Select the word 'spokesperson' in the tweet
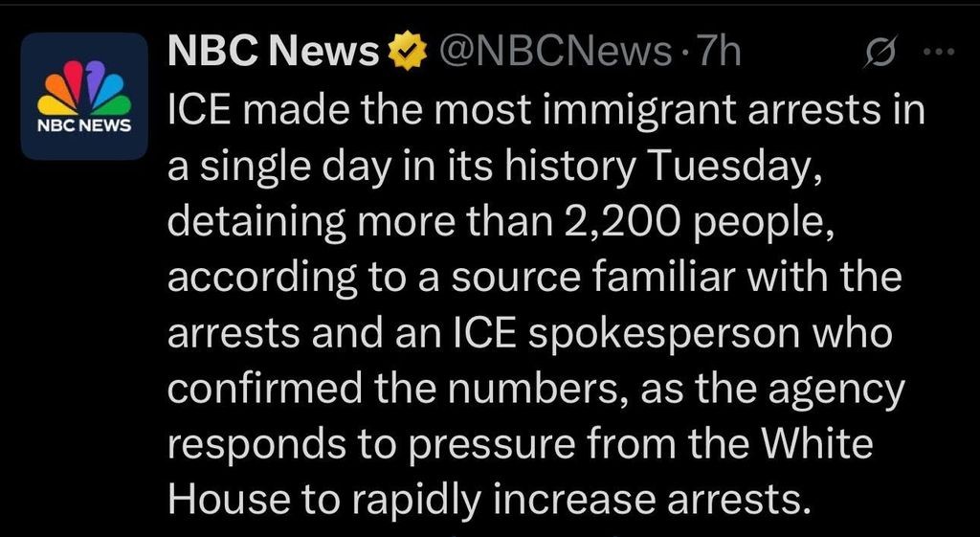The width and height of the screenshot is (980, 537). pyautogui.click(x=664, y=336)
